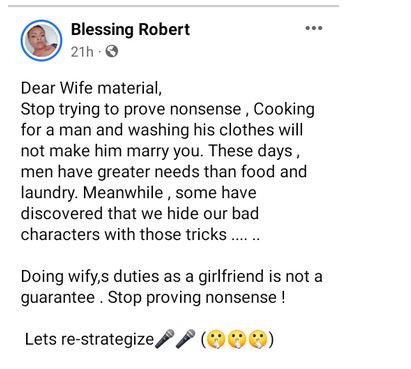Click the first microphone emoji
411x369 pixels.
(165, 339)
